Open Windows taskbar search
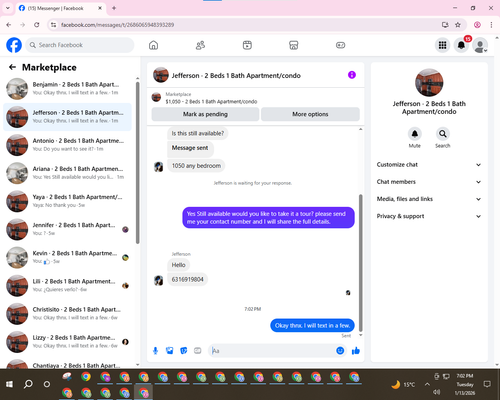This screenshot has width=500, height=400. (x=28, y=384)
